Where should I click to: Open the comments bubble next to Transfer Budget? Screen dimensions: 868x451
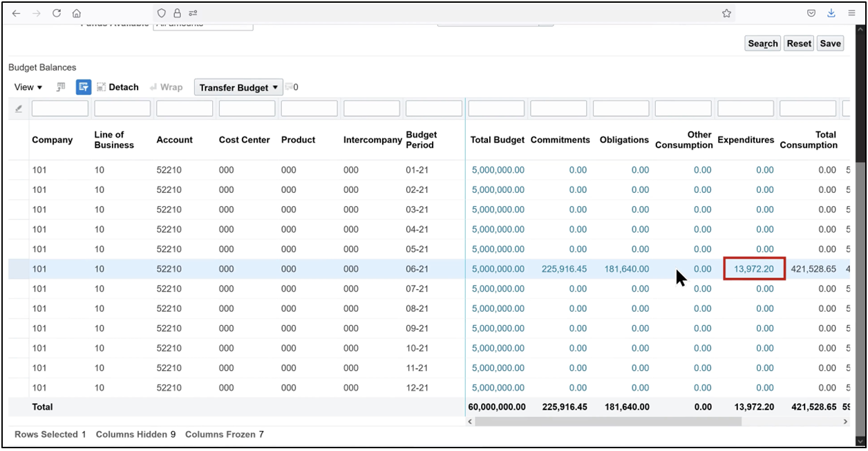(287, 86)
